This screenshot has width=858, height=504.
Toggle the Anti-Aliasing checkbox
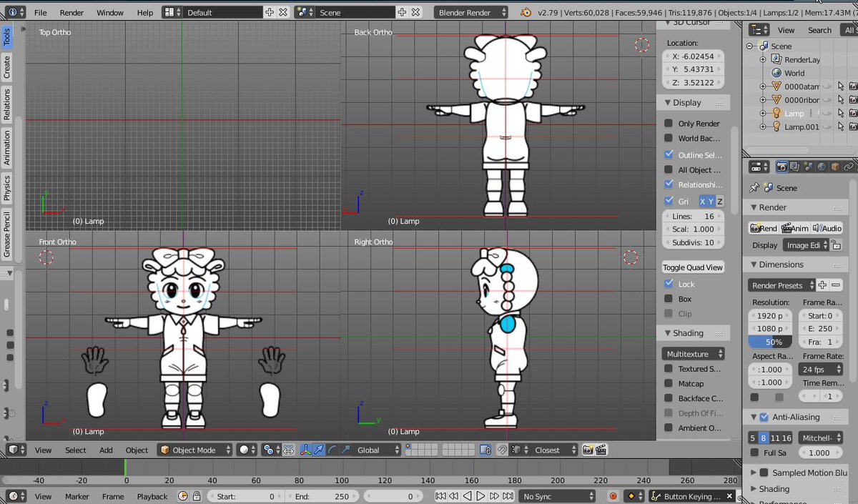coord(764,417)
